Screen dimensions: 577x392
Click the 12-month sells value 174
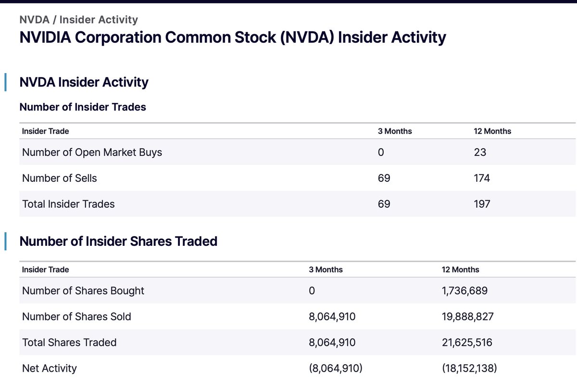click(482, 178)
